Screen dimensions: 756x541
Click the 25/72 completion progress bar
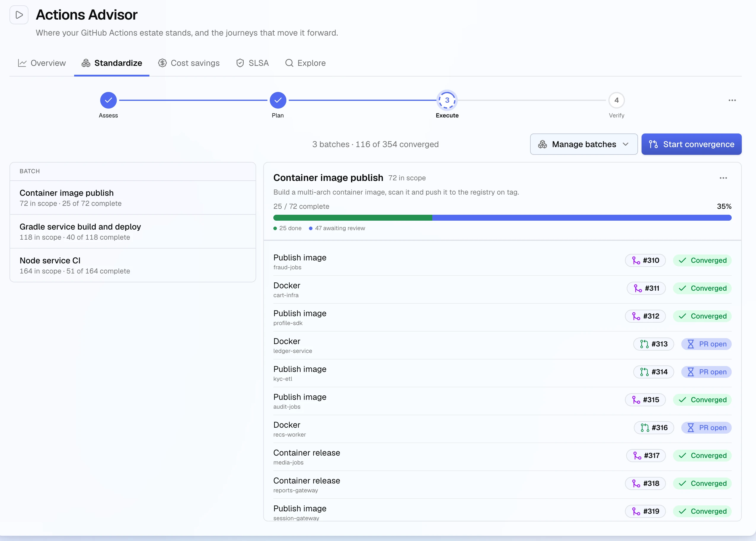pos(502,217)
